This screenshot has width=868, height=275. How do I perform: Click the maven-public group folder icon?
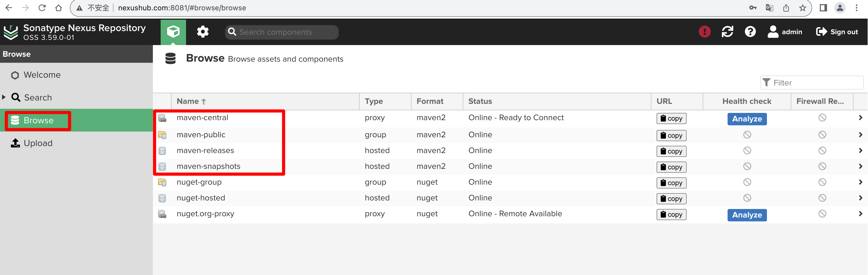(162, 135)
